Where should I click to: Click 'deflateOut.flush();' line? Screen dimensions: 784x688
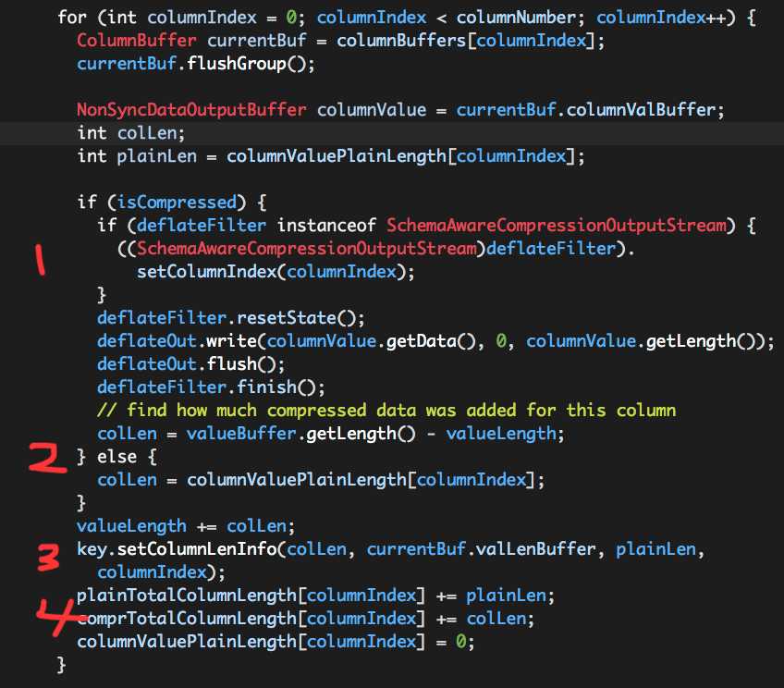tap(190, 364)
